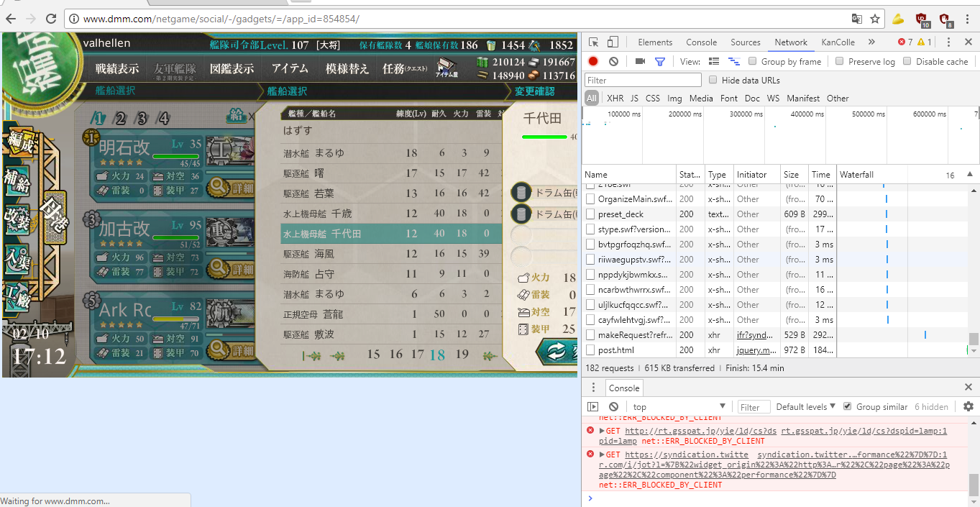The image size is (980, 507).
Task: Click the network request list scrollbar thumb
Action: [x=974, y=339]
